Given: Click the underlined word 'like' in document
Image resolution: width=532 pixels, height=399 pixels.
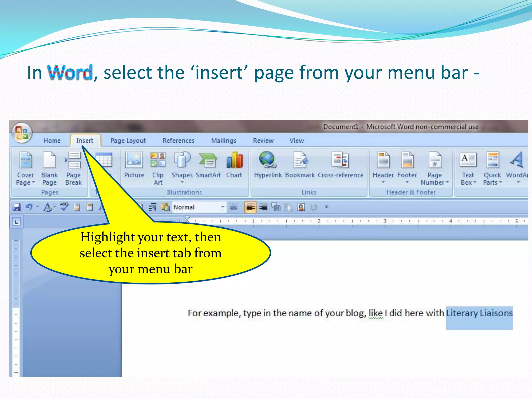Looking at the screenshot, I should click(x=376, y=313).
